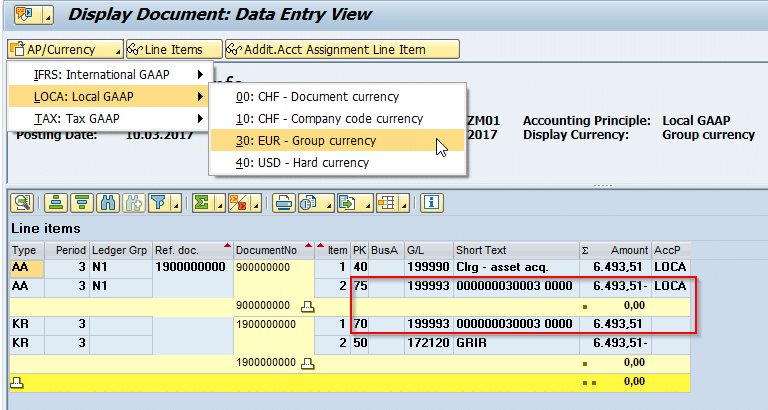Click Addit.Acct Assignment Line Item button

click(x=341, y=49)
